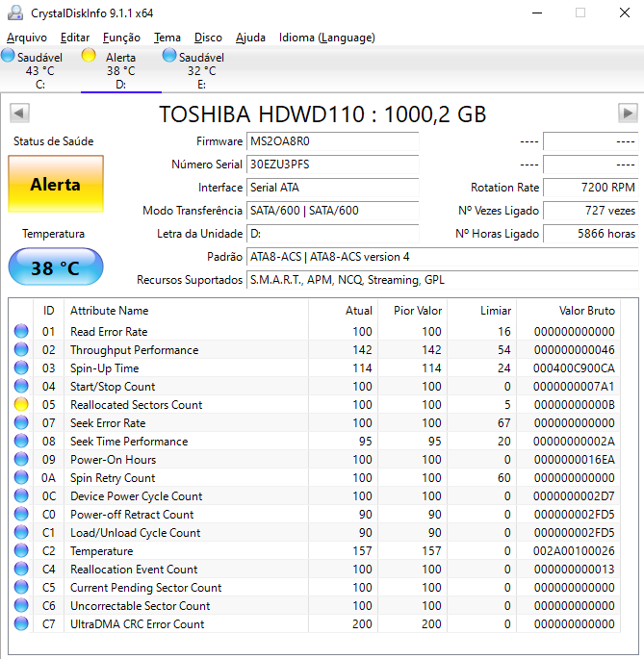This screenshot has height=659, width=644.
Task: Open the Editar menu
Action: click(75, 38)
